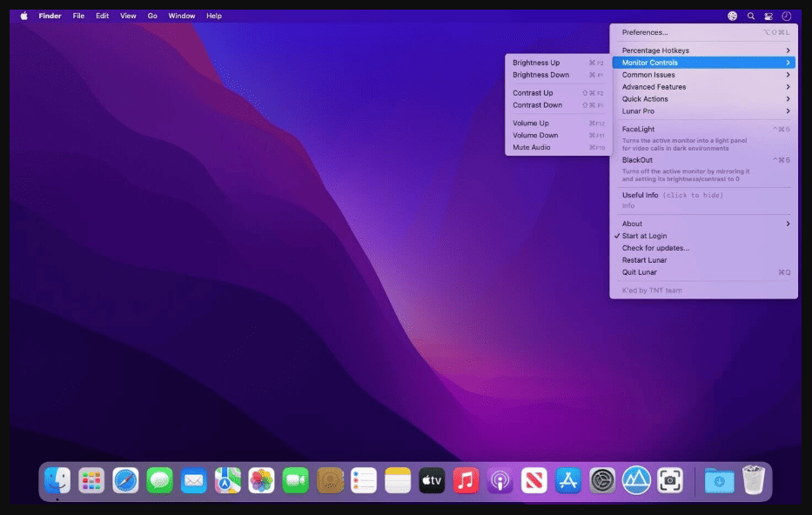This screenshot has height=515, width=812.
Task: Select Volume Up
Action: point(558,124)
